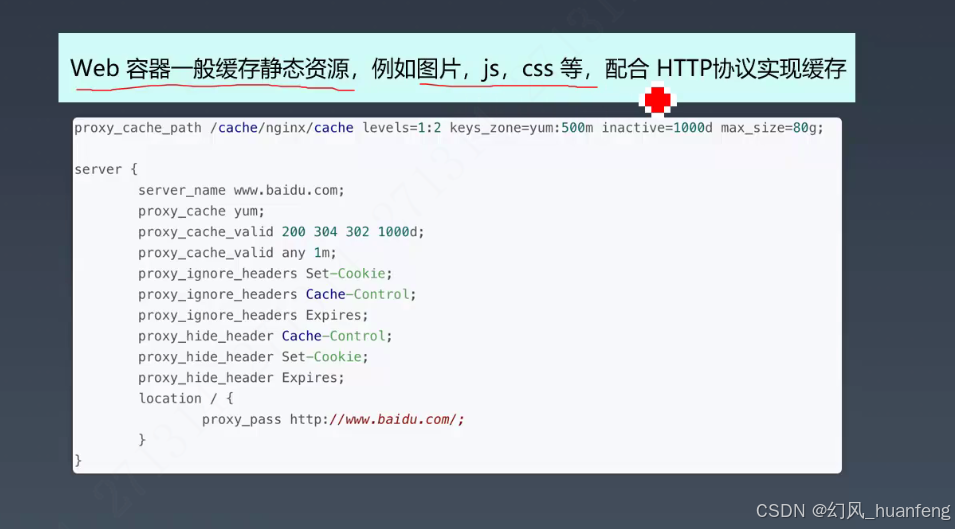955x529 pixels.
Task: Click the 'location / {' line
Action: pos(186,399)
